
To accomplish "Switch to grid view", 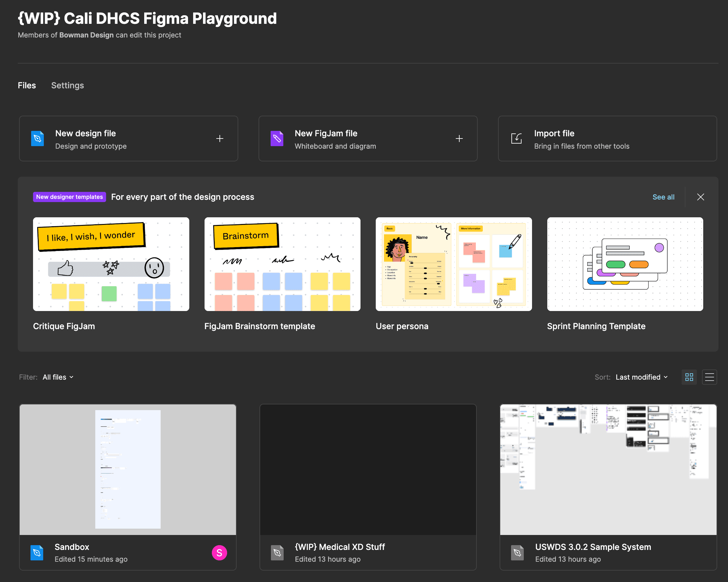I will [689, 377].
